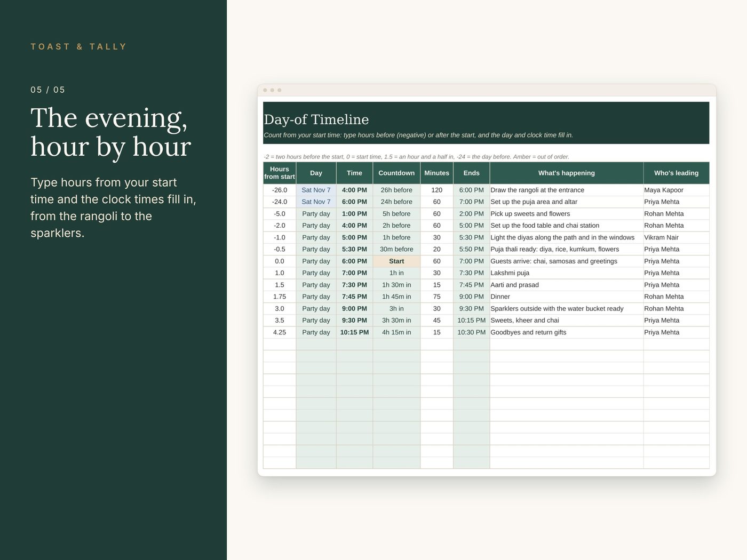Select the Countdown column header
The height and width of the screenshot is (560, 747).
396,173
